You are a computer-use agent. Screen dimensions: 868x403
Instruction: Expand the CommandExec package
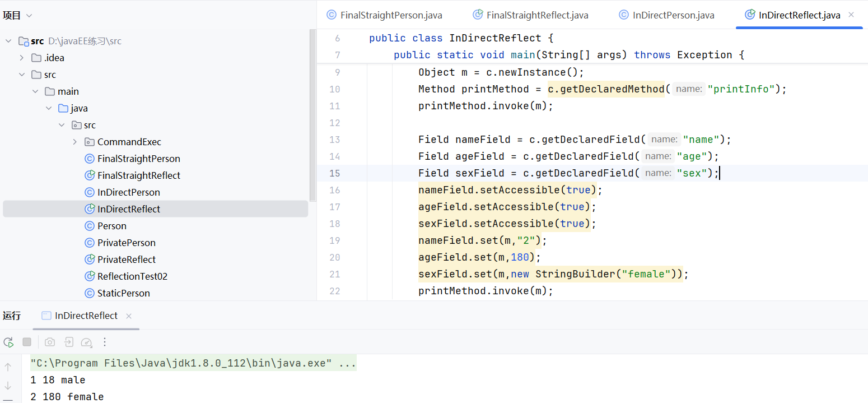75,142
